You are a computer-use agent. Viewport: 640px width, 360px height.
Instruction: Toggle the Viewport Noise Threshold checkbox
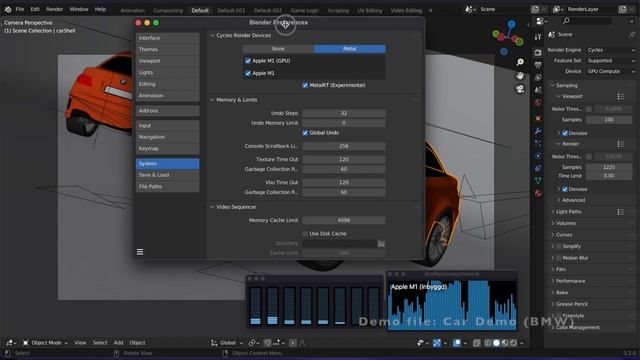click(589, 109)
